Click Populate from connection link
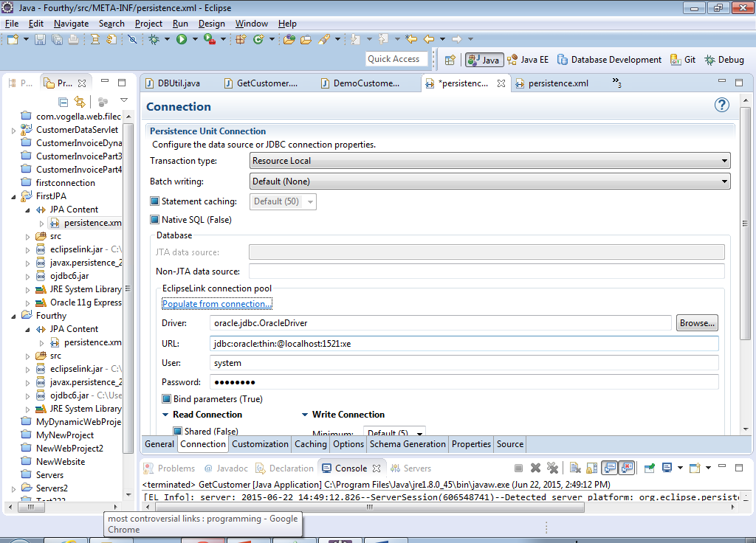756x543 pixels. [217, 304]
